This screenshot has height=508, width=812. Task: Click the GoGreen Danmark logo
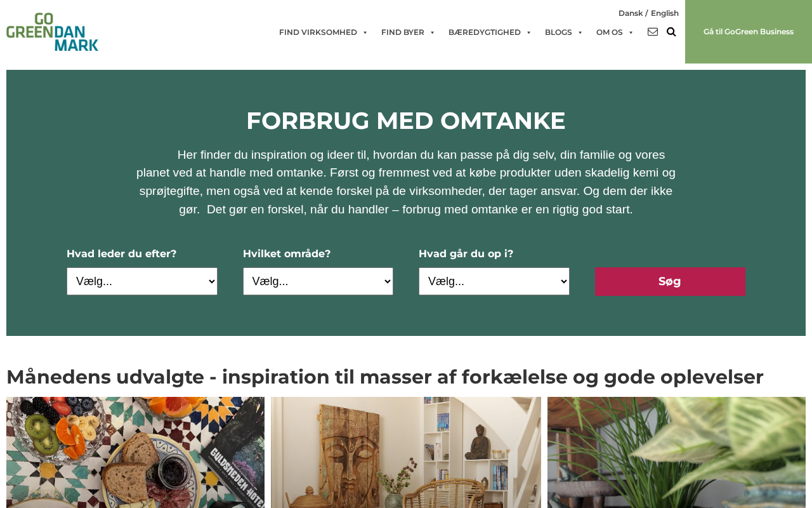click(x=52, y=32)
